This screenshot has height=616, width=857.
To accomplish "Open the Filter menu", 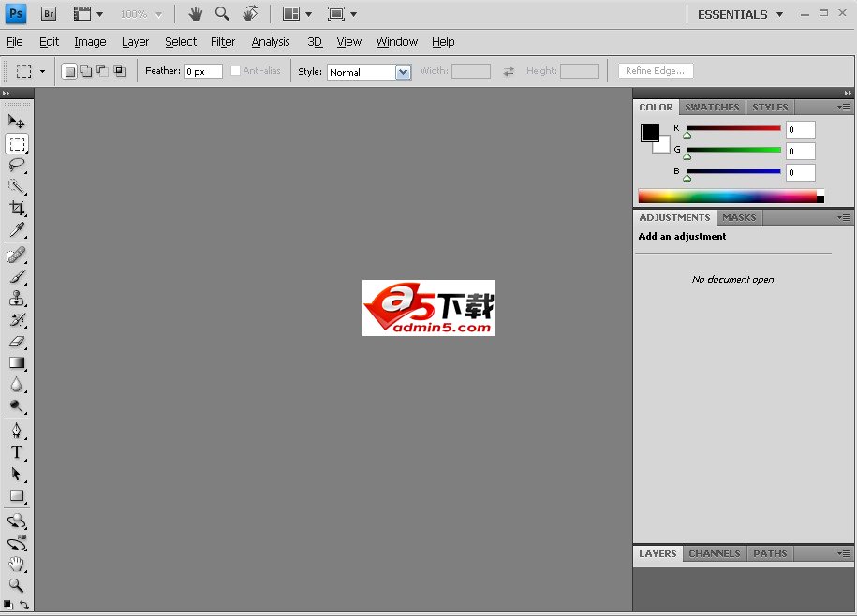I will coord(223,42).
